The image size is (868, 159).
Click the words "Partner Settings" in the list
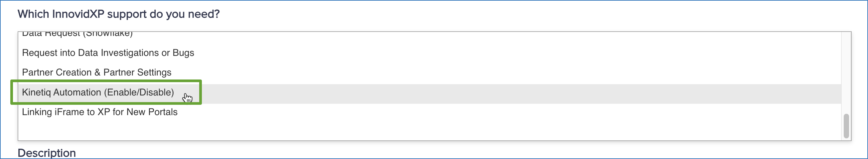tap(137, 73)
